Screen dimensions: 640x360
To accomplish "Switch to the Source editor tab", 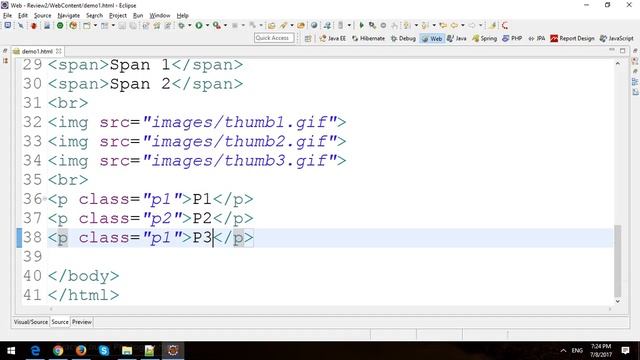I will click(60, 322).
